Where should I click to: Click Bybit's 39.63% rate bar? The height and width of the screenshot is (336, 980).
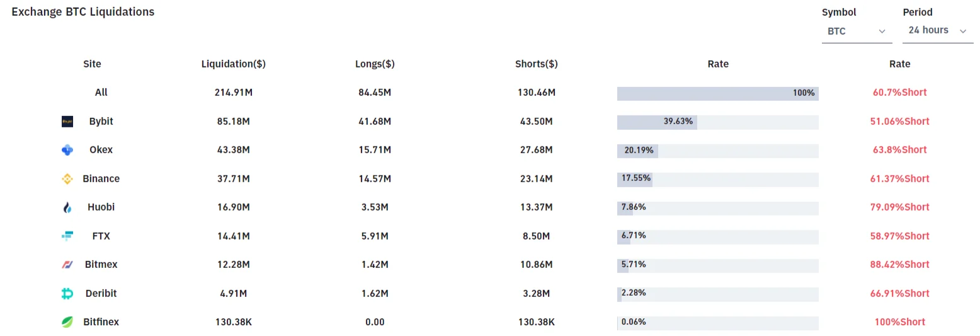(657, 122)
